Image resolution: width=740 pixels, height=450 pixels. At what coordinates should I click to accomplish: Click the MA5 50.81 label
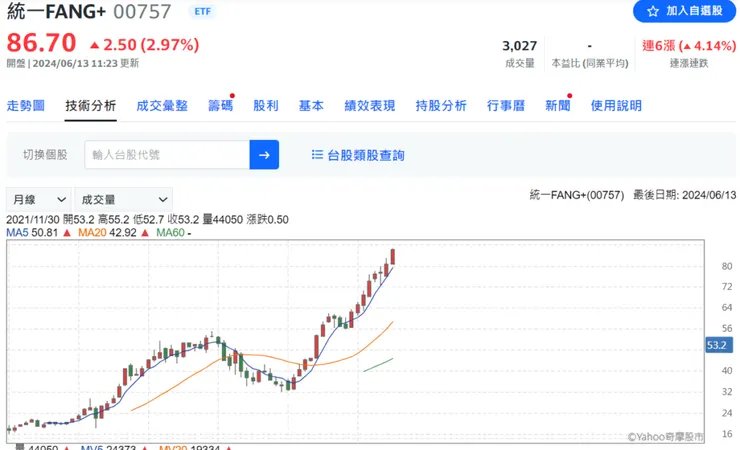[x=32, y=233]
